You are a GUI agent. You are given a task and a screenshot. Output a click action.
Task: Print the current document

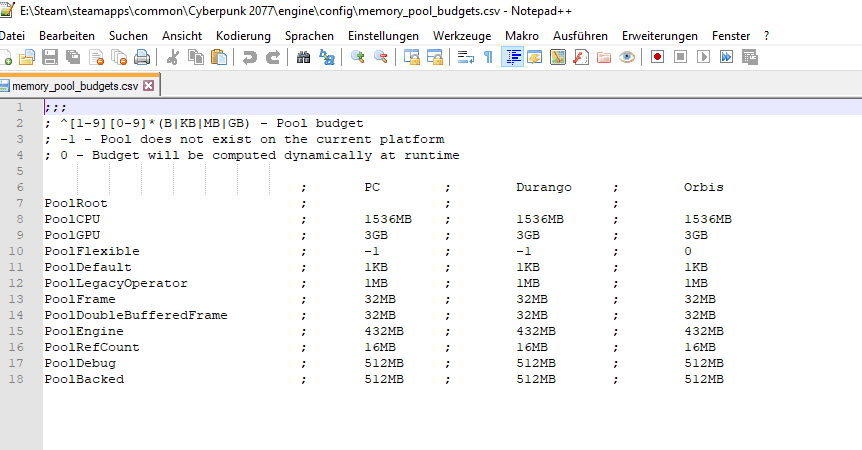(x=142, y=57)
